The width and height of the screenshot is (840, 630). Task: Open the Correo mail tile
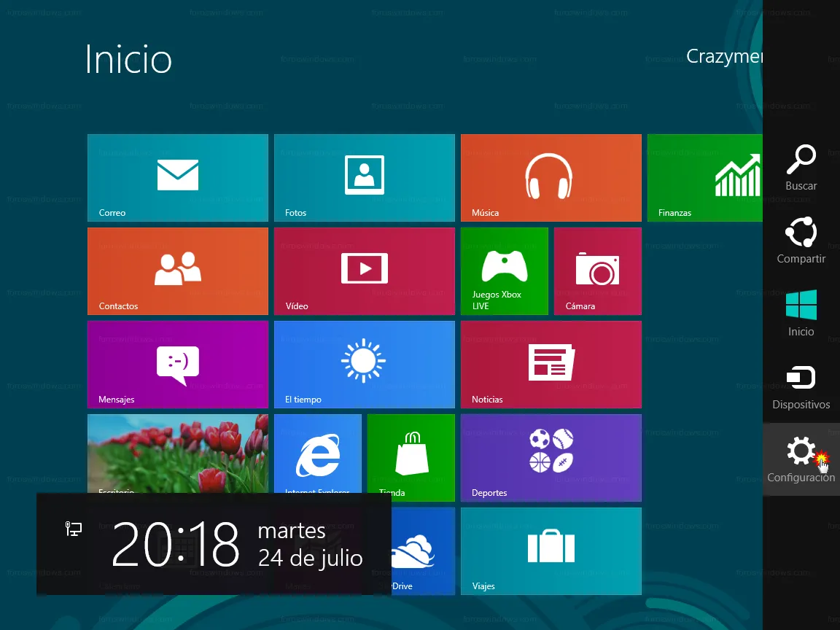coord(178,178)
